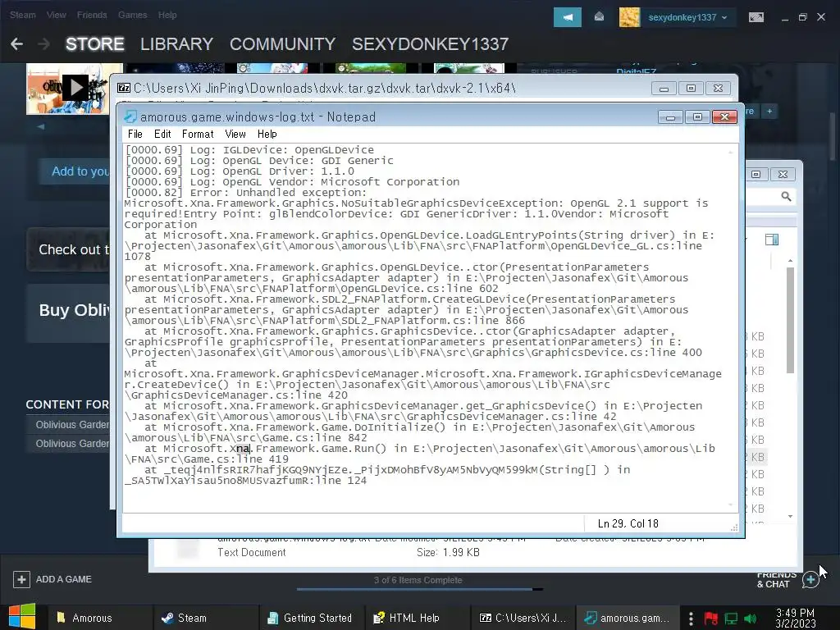Switch Steam to Big Picture mode icon
The image size is (840, 630).
click(x=756, y=17)
